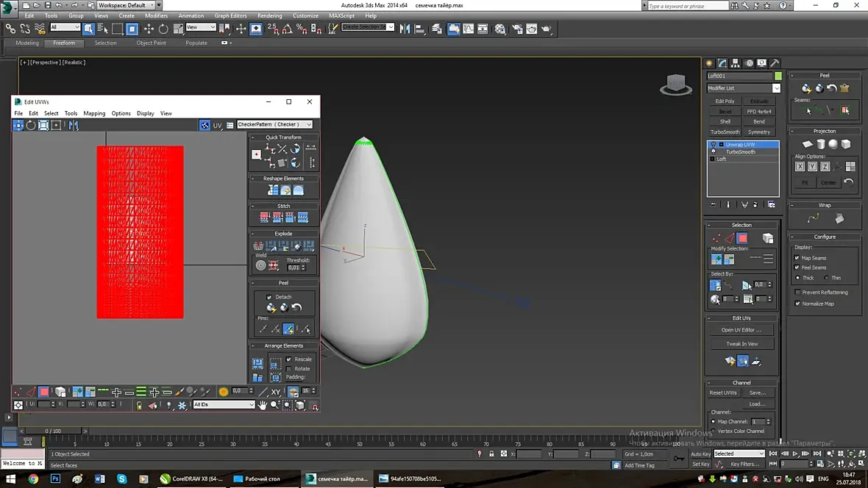868x488 pixels.
Task: Open the Mapping menu in Edit UVWs
Action: (94, 113)
